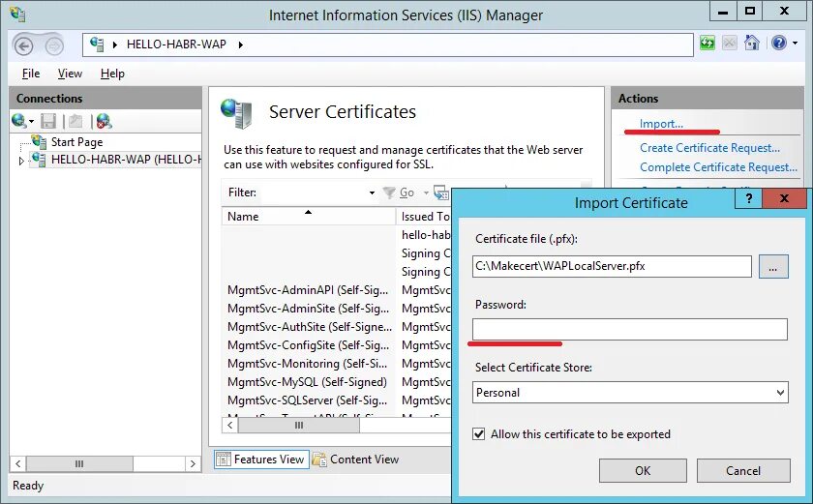This screenshot has width=813, height=504.
Task: Toggle Allow this certificate to be exported
Action: 478,434
